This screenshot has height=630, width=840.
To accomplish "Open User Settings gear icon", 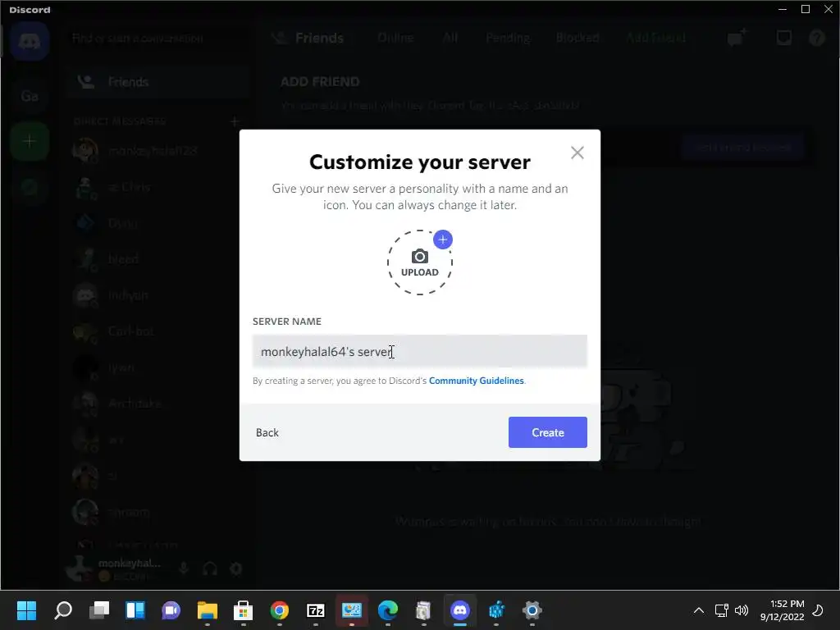I will (x=236, y=568).
